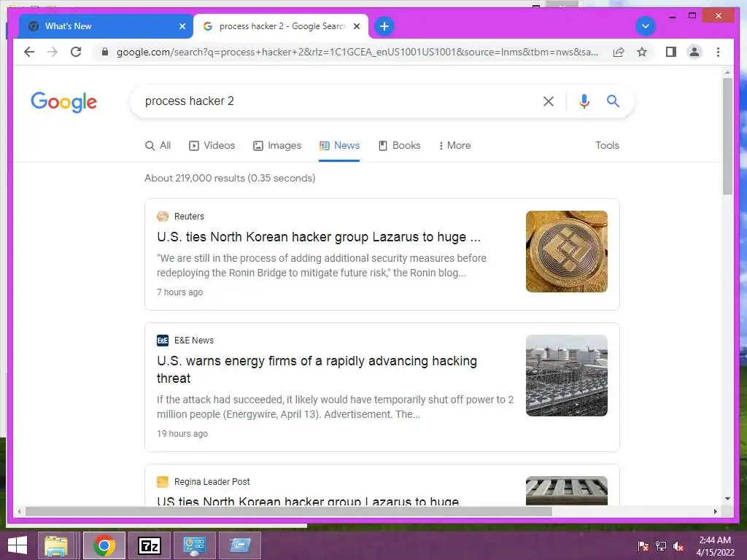Click the browser forward arrow
The image size is (747, 560).
53,52
